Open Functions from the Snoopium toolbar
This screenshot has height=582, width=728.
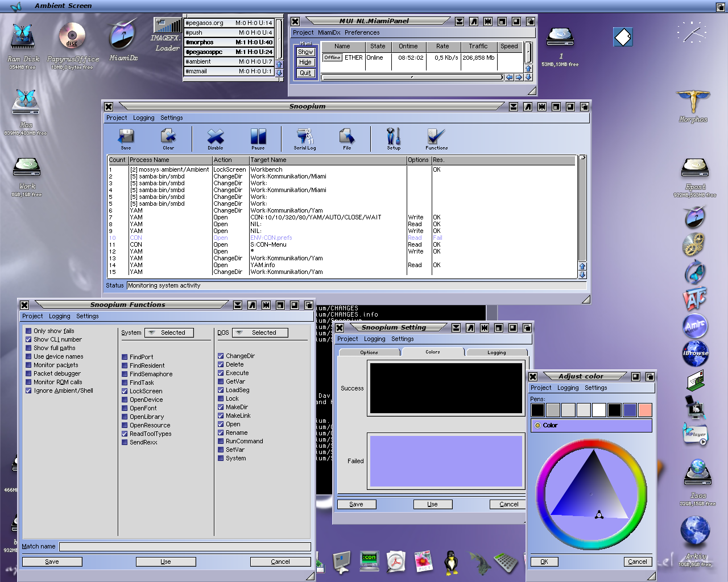pos(436,138)
